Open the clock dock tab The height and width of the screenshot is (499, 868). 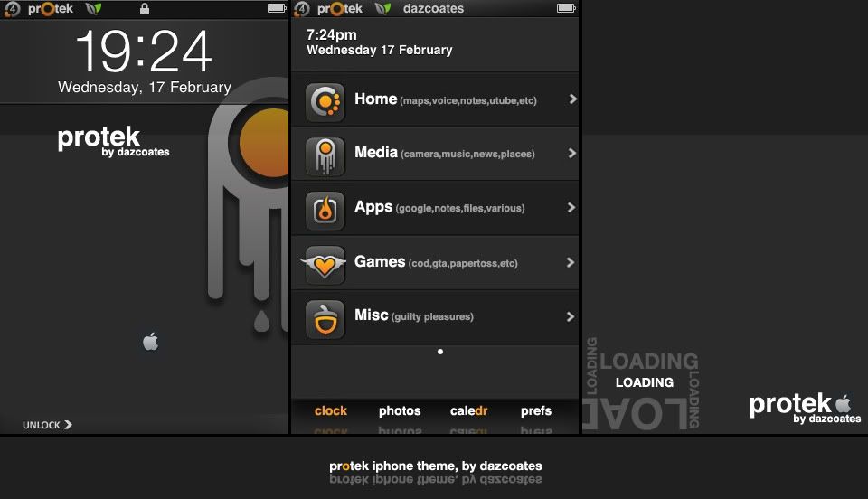pyautogui.click(x=331, y=411)
